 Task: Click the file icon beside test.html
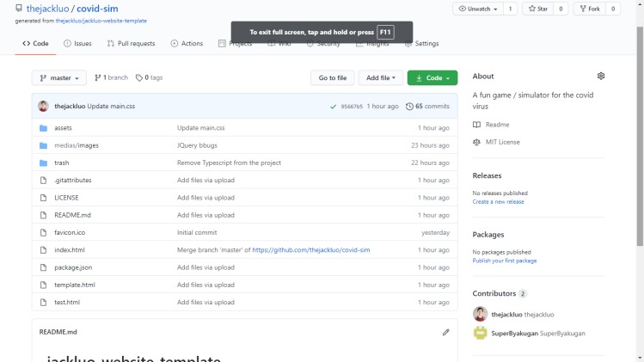[43, 303]
